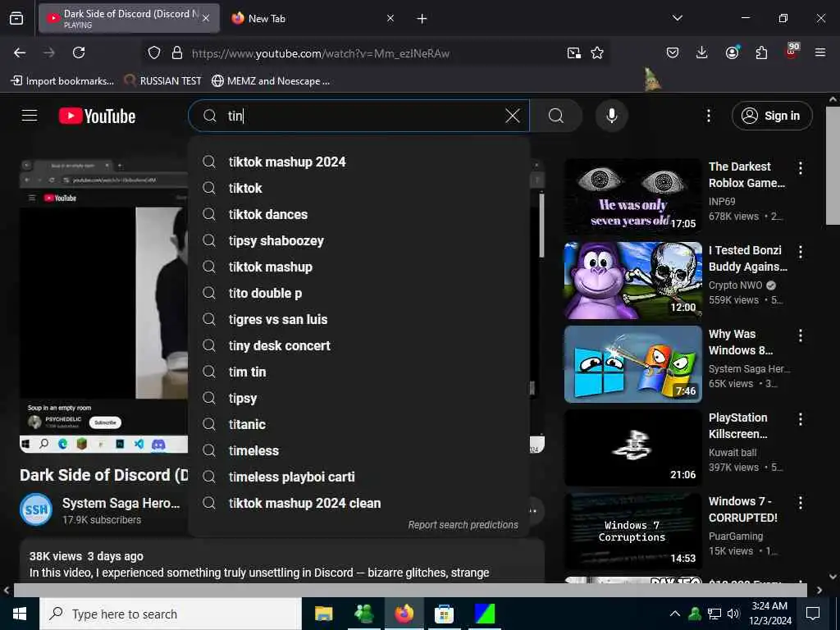The height and width of the screenshot is (630, 840).
Task: Open Firefox application menu
Action: pyautogui.click(x=819, y=52)
